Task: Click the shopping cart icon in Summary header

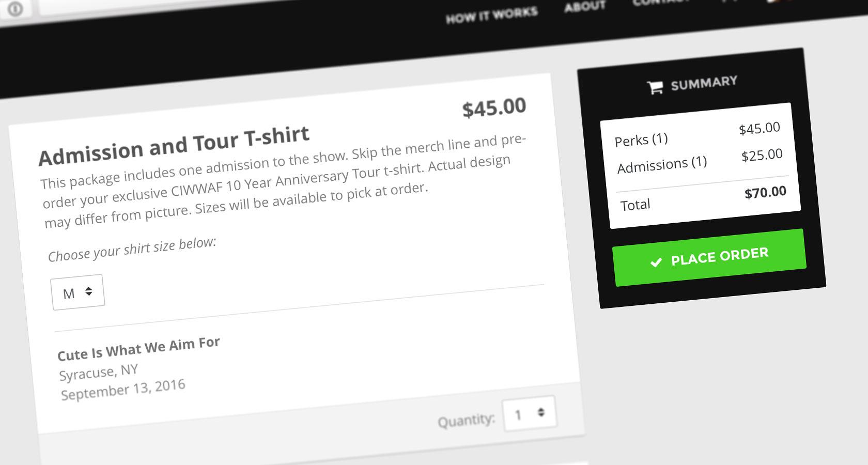Action: click(655, 86)
